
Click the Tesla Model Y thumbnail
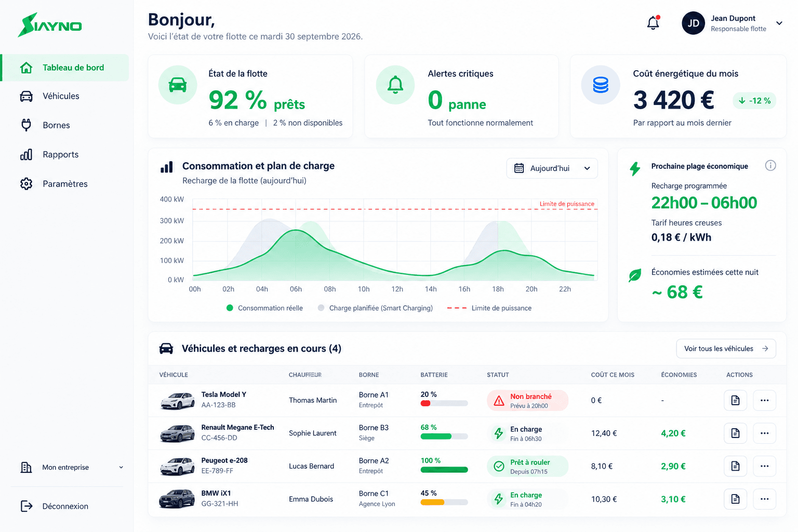[x=178, y=401]
